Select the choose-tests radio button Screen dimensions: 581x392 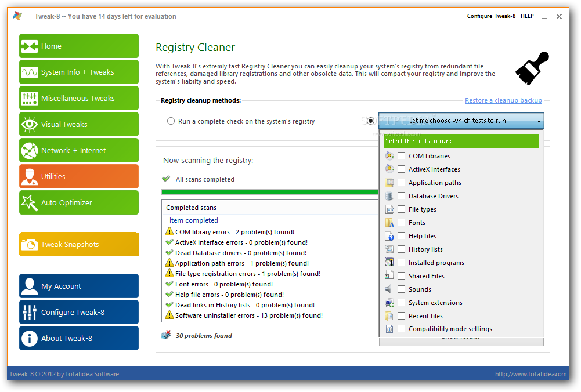[370, 121]
